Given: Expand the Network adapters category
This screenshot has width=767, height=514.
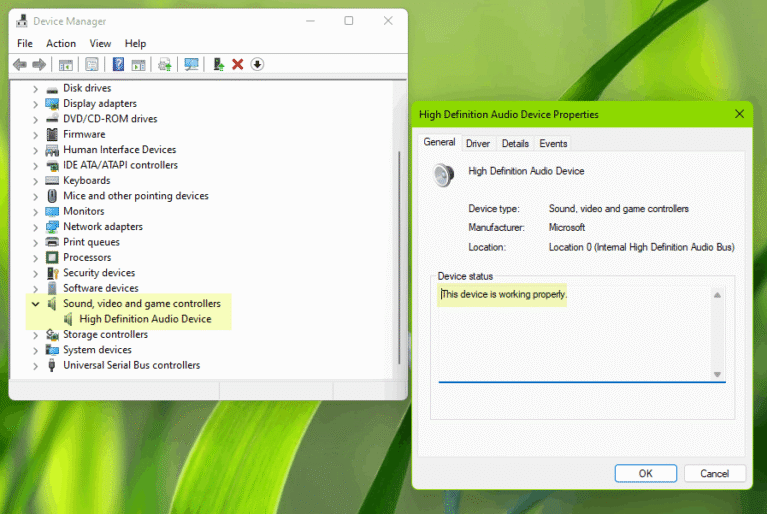Looking at the screenshot, I should click(36, 227).
